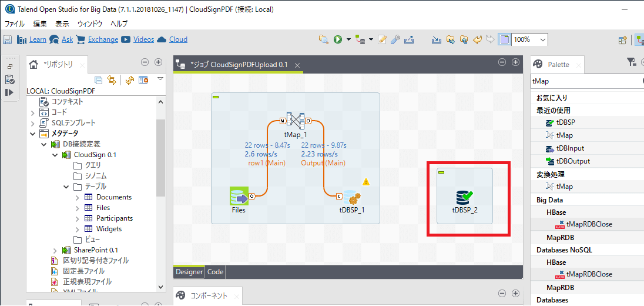This screenshot has width=644, height=306.
Task: Collapse the テーブル folder node
Action: [x=66, y=187]
